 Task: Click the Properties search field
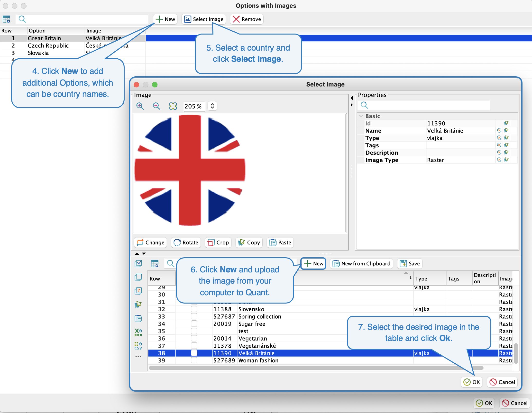[424, 105]
